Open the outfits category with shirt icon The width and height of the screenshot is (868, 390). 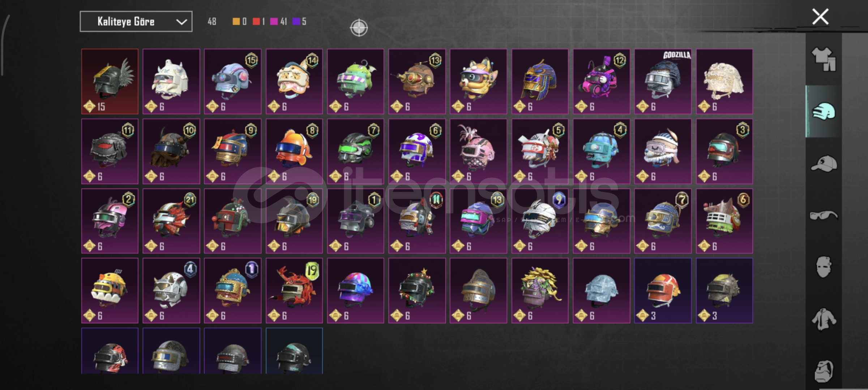click(824, 59)
